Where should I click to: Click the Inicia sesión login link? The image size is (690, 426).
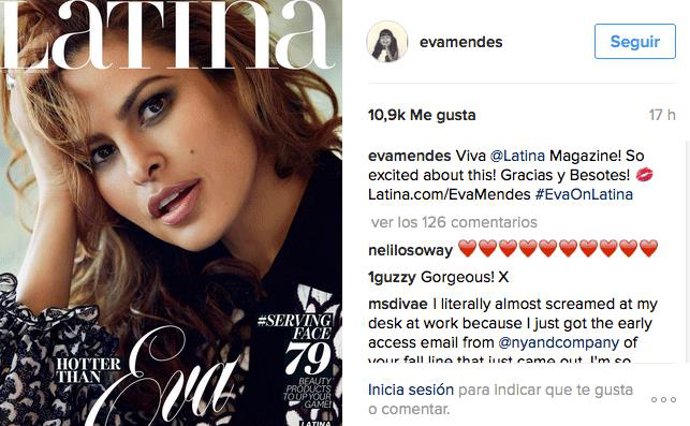click(x=411, y=389)
